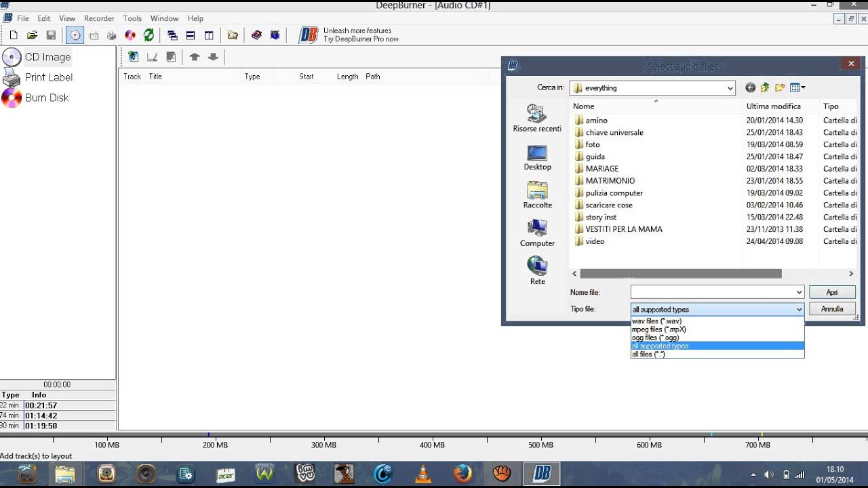Open the Help menu
Screen dimensions: 868x488
pyautogui.click(x=195, y=18)
